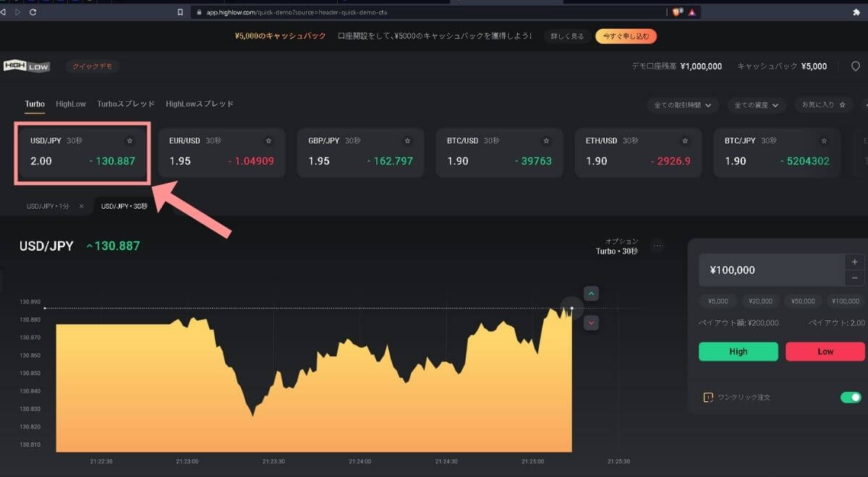Open the USD/JPY・30秒 chart tab
This screenshot has width=868, height=477.
pyautogui.click(x=124, y=206)
